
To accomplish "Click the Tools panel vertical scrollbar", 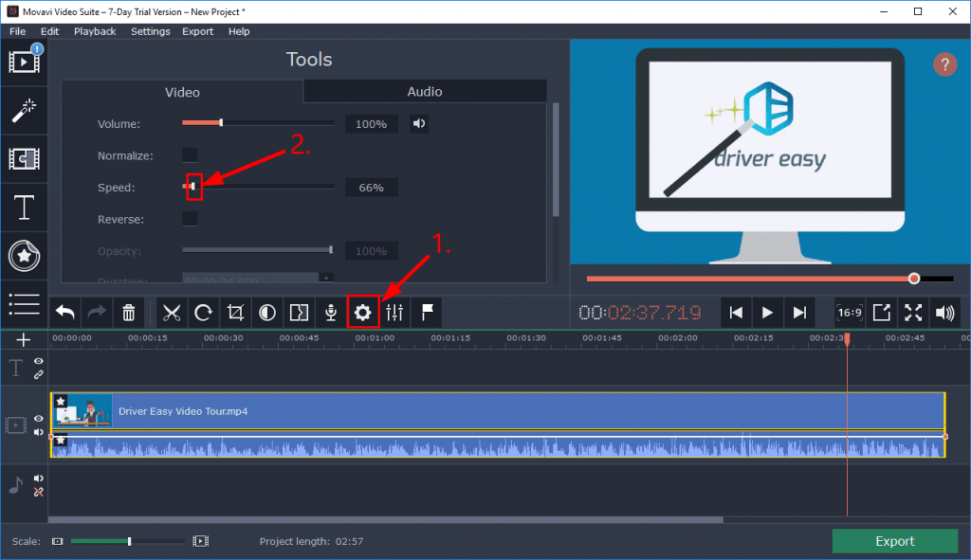I will [556, 159].
